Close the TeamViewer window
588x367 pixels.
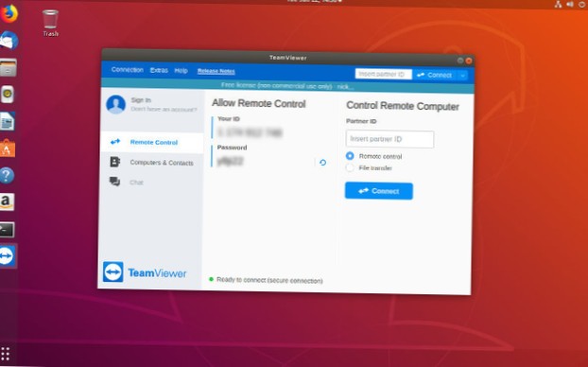point(468,61)
